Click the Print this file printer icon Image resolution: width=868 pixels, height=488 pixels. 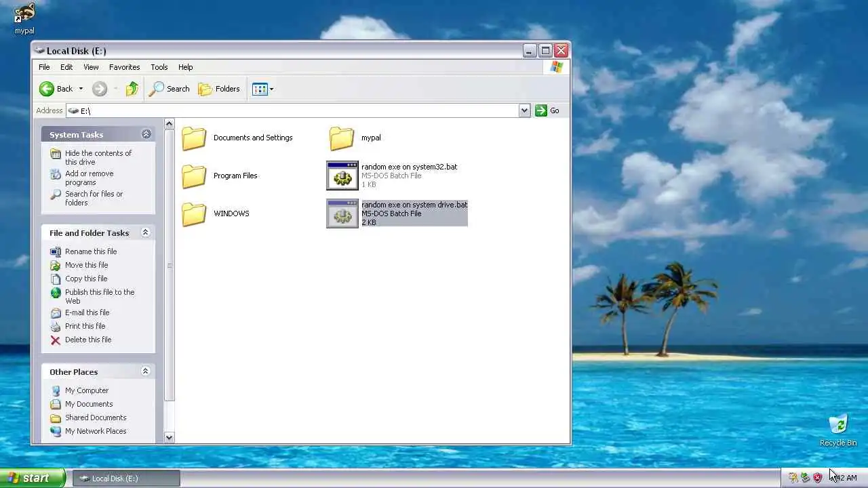pyautogui.click(x=56, y=326)
